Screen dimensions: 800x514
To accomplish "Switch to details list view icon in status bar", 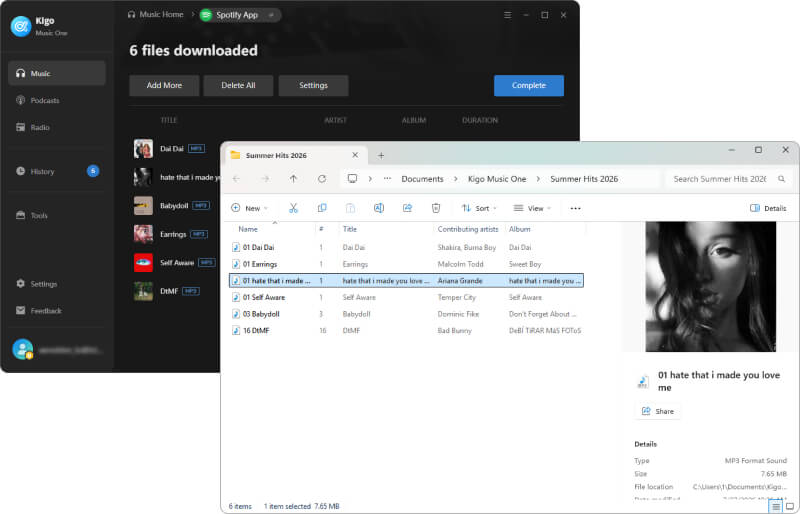I will [776, 506].
